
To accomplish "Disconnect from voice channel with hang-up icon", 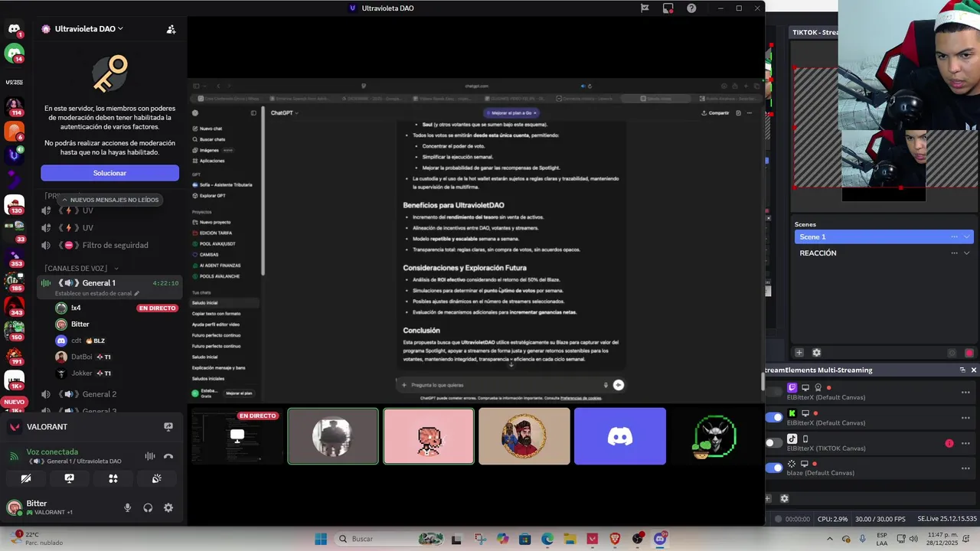I will click(168, 456).
